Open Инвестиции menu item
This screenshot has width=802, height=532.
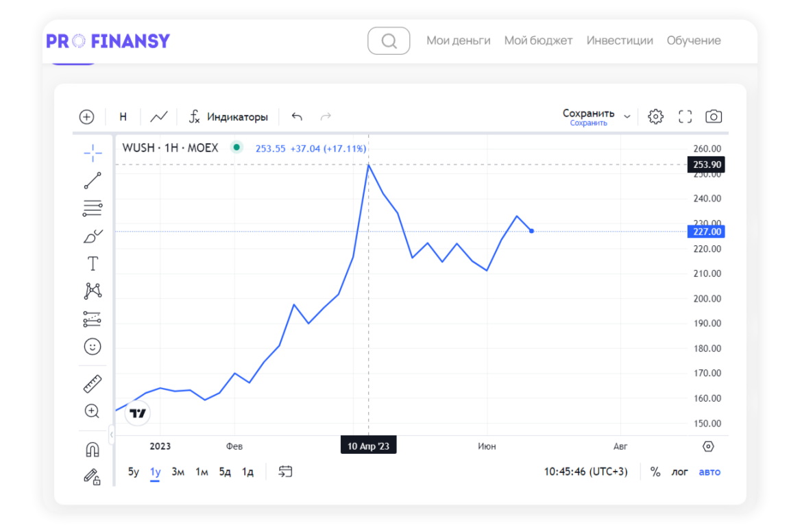pyautogui.click(x=620, y=40)
